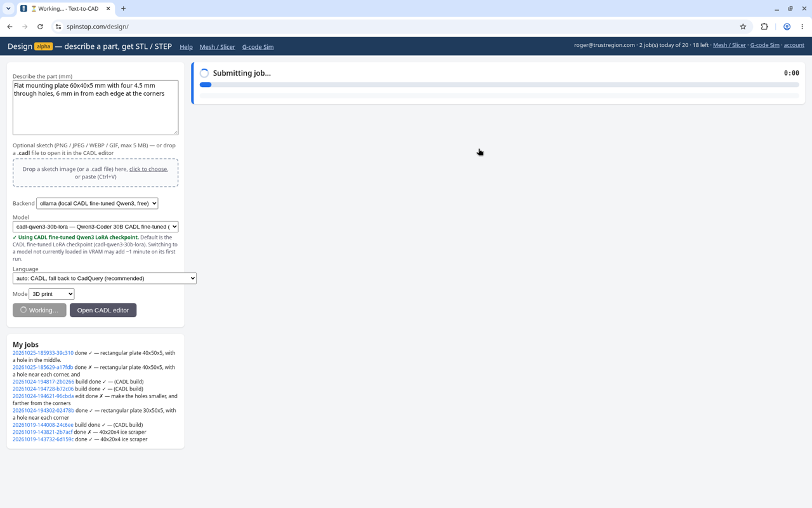Viewport: 812px width, 508px height.
Task: Click into the part description text area
Action: [x=95, y=107]
